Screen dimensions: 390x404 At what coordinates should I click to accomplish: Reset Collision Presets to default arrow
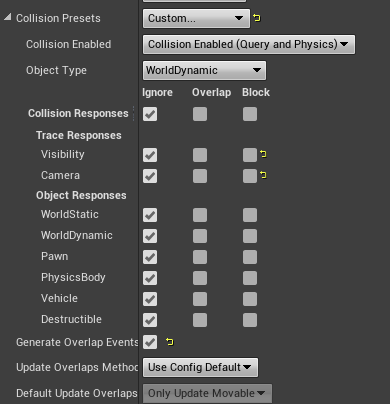tap(257, 18)
